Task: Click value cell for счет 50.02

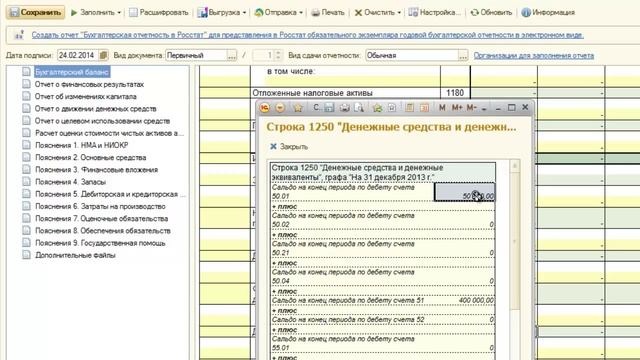Action: [464, 220]
